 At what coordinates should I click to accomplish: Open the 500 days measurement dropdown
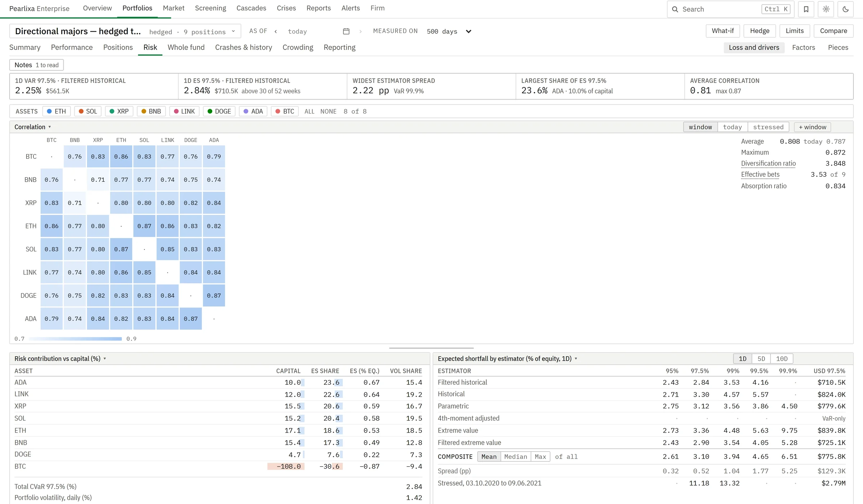pyautogui.click(x=449, y=31)
